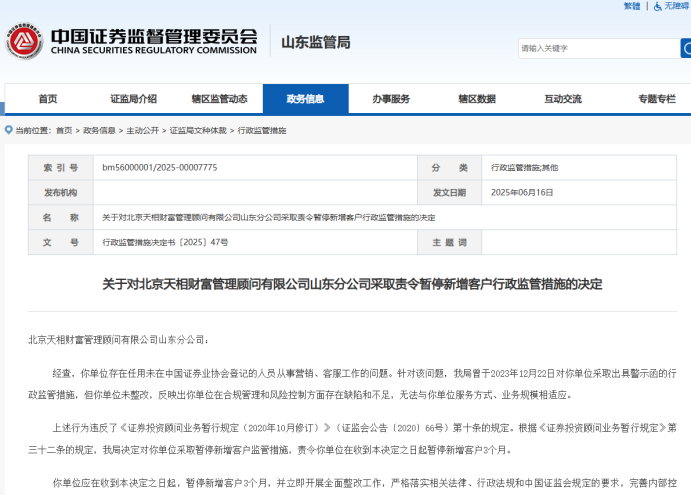Click 主动公开 breadcrumb link
Image resolution: width=691 pixels, height=496 pixels.
coord(143,131)
